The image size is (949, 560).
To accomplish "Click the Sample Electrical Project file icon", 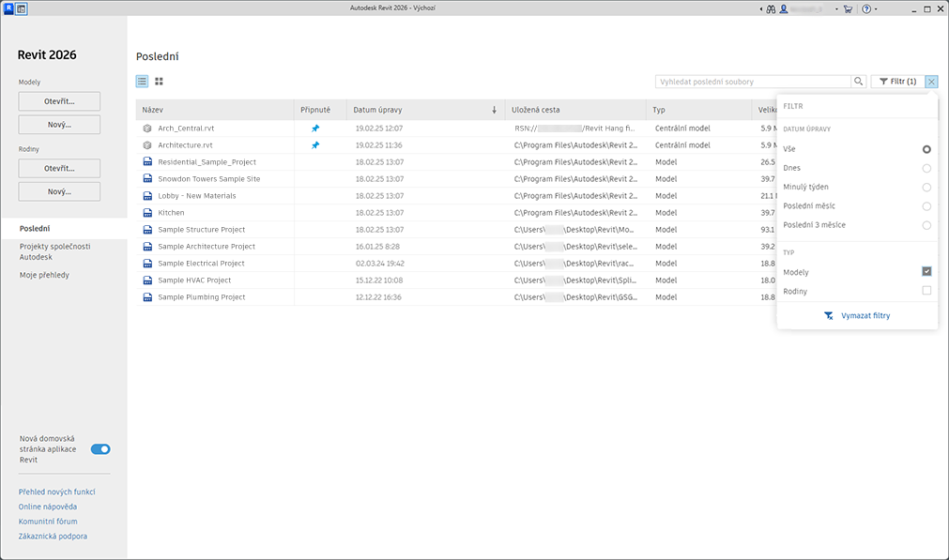I will 147,264.
